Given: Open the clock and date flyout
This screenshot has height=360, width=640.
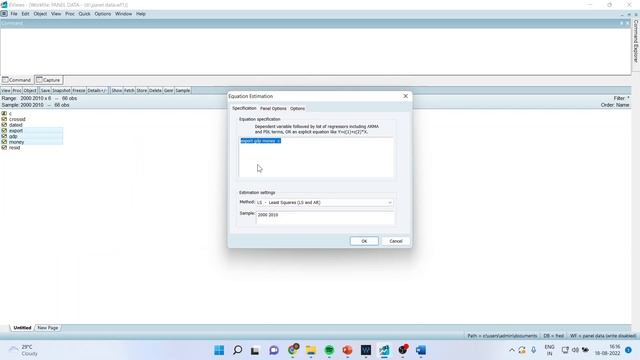Looking at the screenshot, I should pos(608,350).
